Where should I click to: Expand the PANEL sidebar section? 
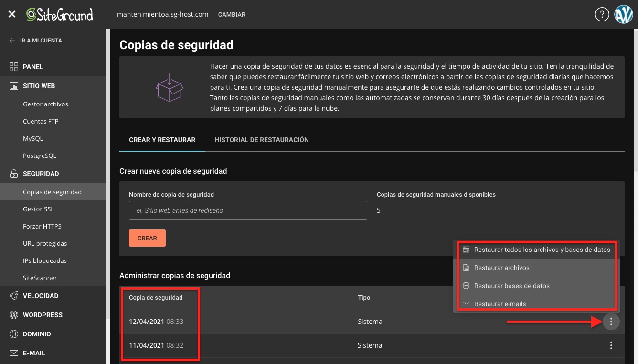[53, 67]
